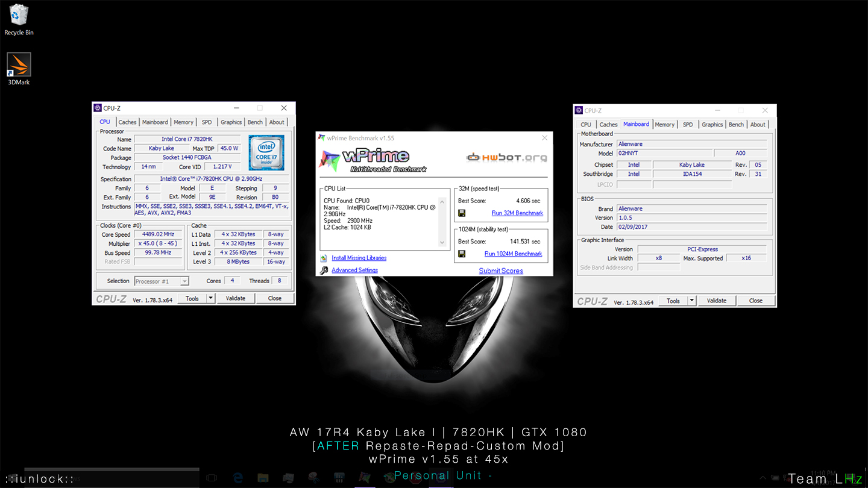
Task: Open the Install Missing Libraries link
Action: (359, 258)
